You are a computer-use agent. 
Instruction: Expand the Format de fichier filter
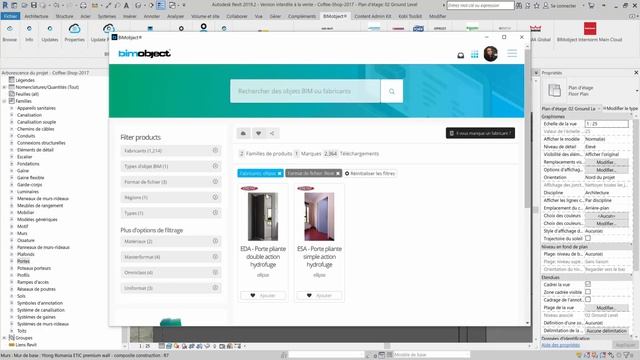tap(171, 182)
